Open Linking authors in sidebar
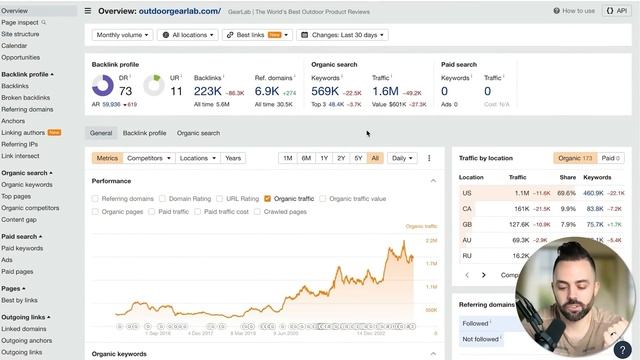640x360 pixels. pyautogui.click(x=23, y=133)
